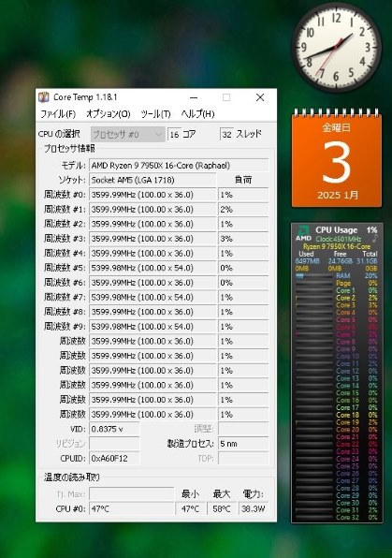Click the Core 32 row in gadget

[337, 517]
